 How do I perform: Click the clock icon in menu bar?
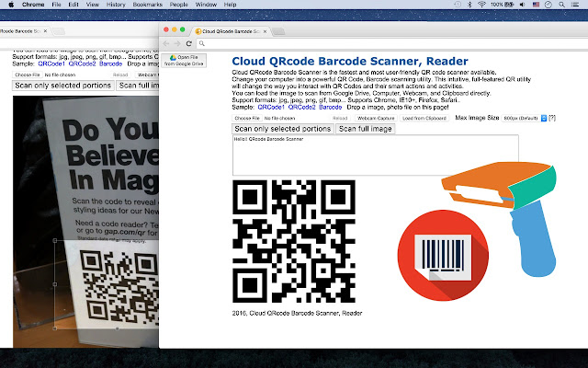(x=548, y=5)
